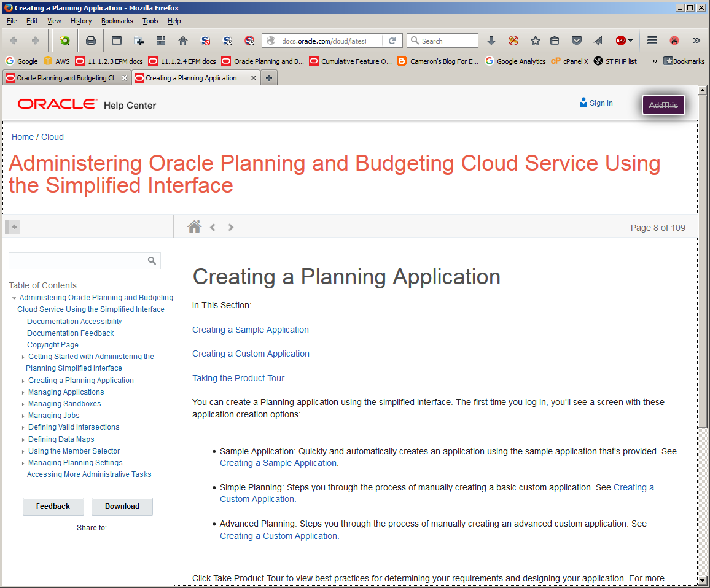This screenshot has width=710, height=588.
Task: Open Cameron's Blog bookmark
Action: (437, 61)
